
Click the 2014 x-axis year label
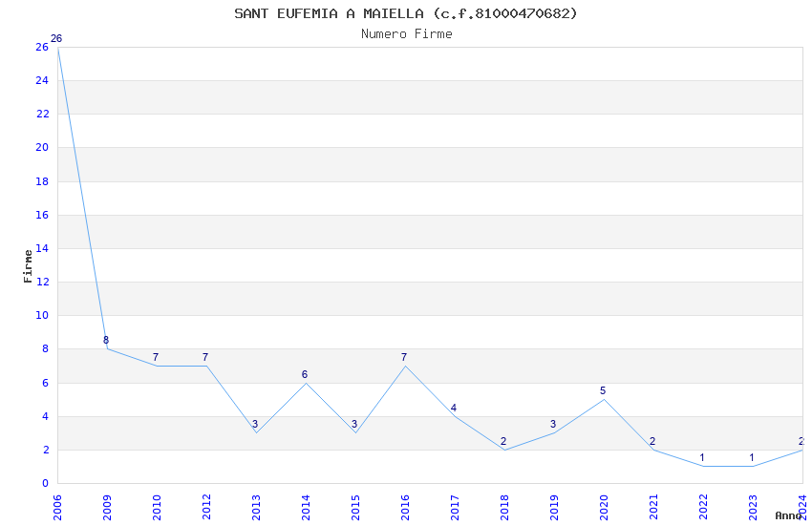306,508
